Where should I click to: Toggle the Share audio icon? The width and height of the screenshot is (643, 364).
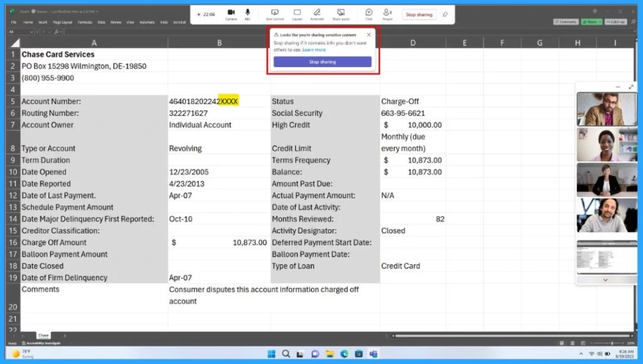341,15
